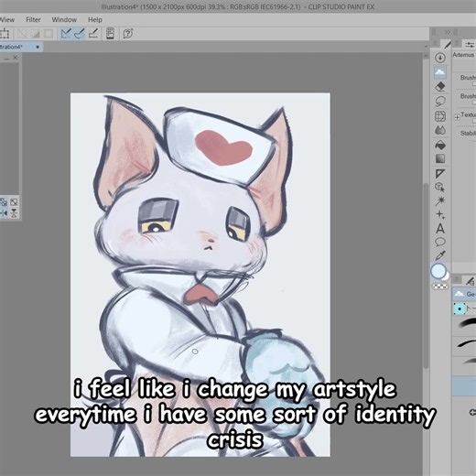Expand the double-chevron palette dock arrows

coord(447,32)
